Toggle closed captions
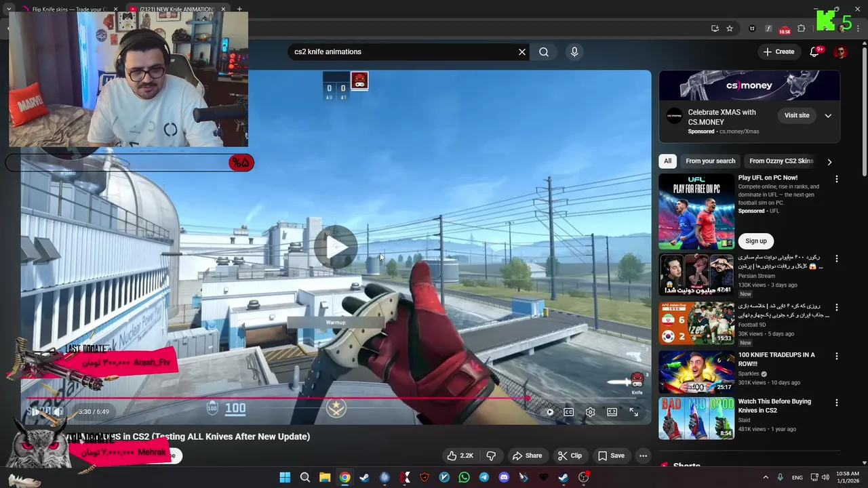 coord(569,412)
